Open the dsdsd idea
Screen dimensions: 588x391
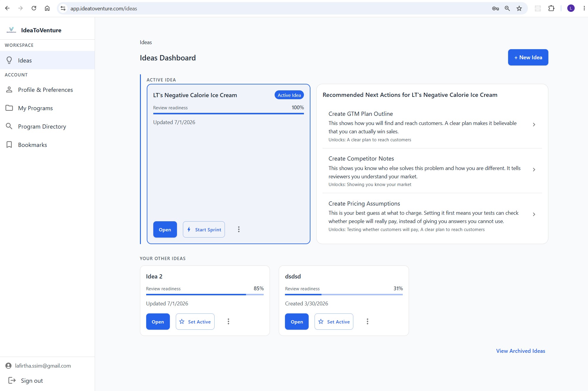pyautogui.click(x=297, y=321)
